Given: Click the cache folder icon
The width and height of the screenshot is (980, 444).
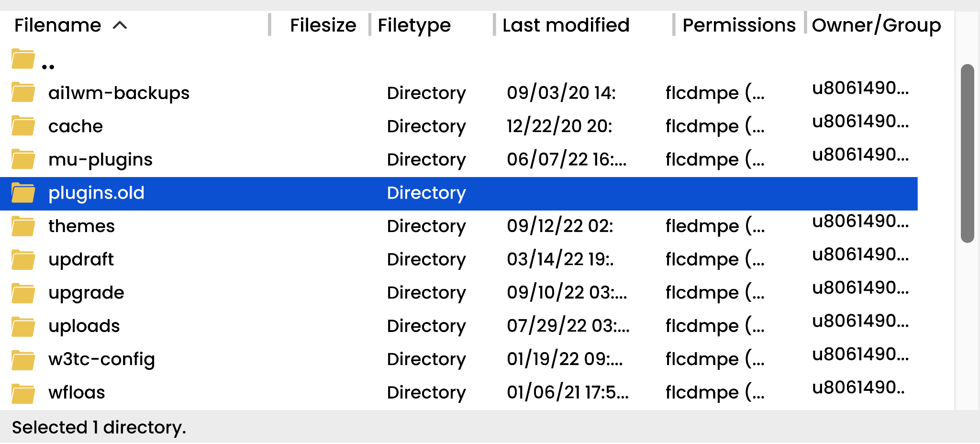Looking at the screenshot, I should point(23,126).
